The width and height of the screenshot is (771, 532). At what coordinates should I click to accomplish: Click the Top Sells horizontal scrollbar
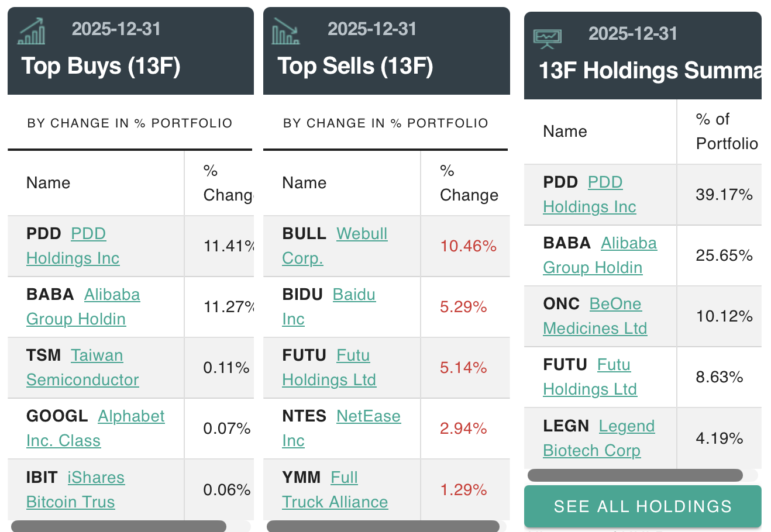383,526
